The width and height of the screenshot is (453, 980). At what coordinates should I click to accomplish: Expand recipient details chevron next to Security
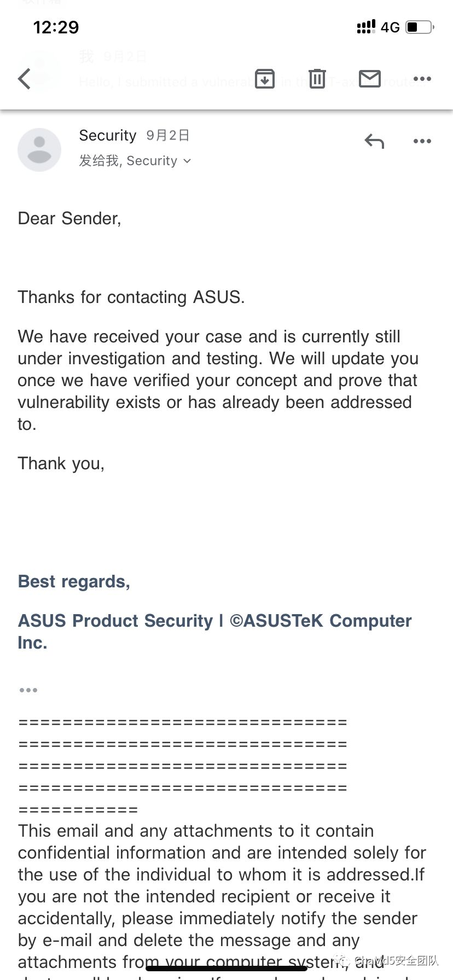coord(187,161)
